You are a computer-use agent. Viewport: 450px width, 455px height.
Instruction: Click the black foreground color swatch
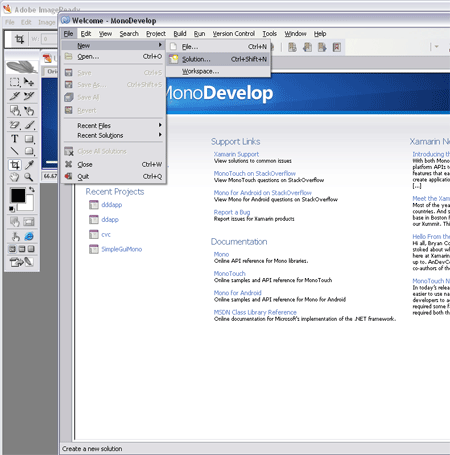[x=18, y=195]
